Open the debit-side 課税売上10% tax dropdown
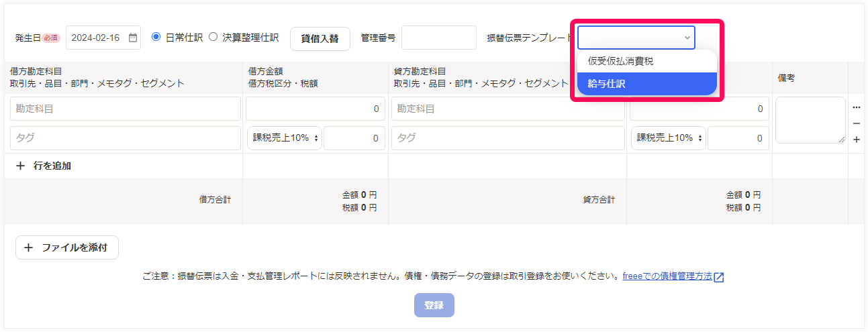Screen dimensions: 868x332 pyautogui.click(x=285, y=137)
